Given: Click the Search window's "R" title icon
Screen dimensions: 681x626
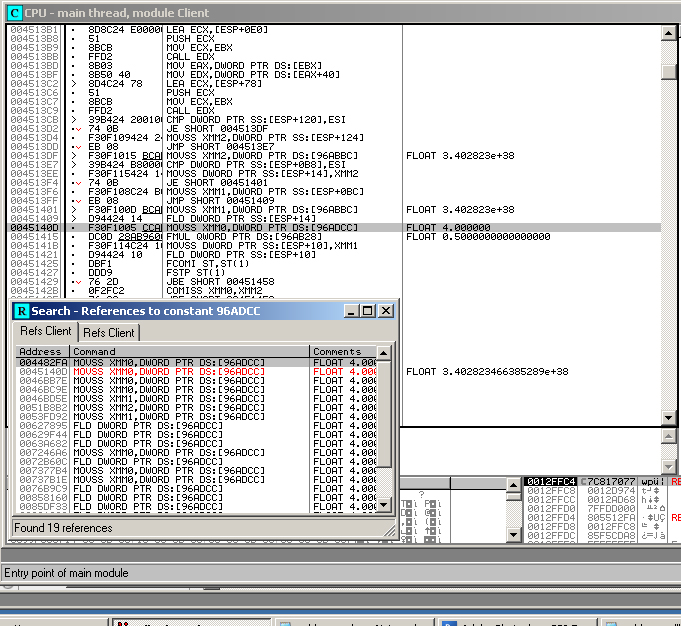Looking at the screenshot, I should pos(22,311).
